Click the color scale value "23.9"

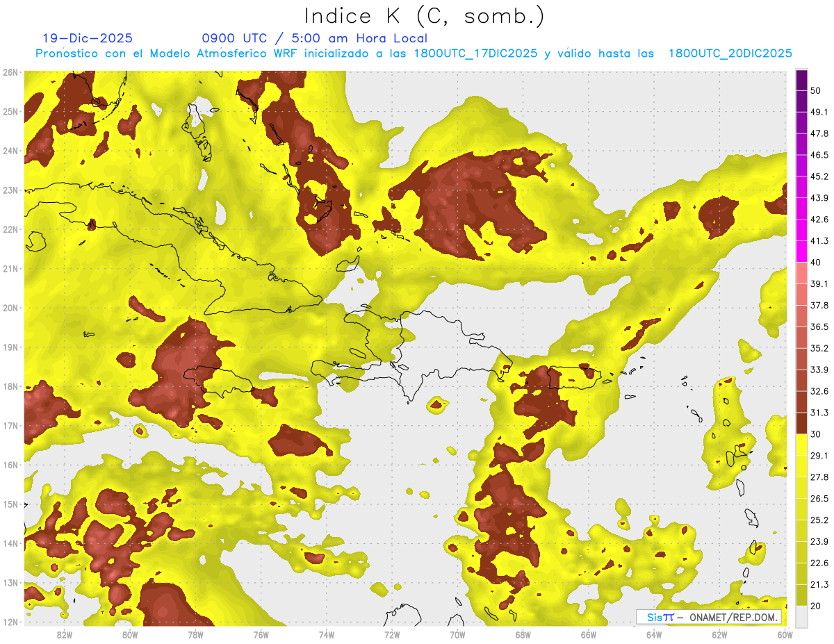(x=819, y=541)
